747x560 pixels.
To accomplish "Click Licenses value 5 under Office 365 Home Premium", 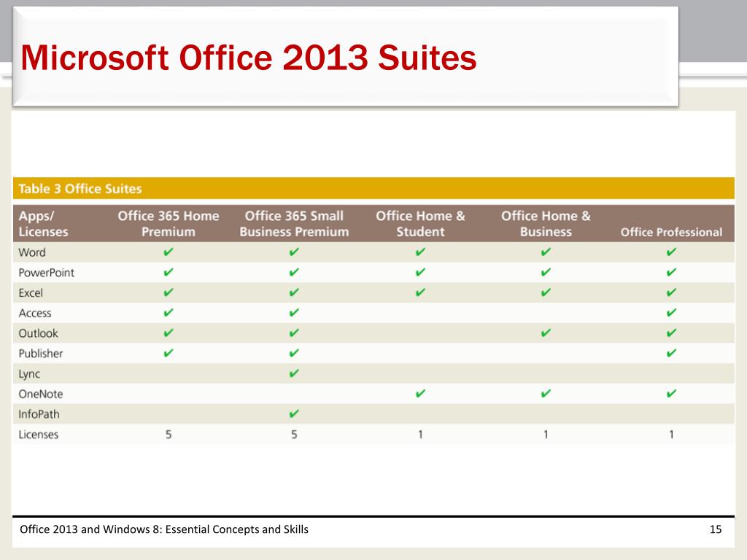I will (x=169, y=435).
